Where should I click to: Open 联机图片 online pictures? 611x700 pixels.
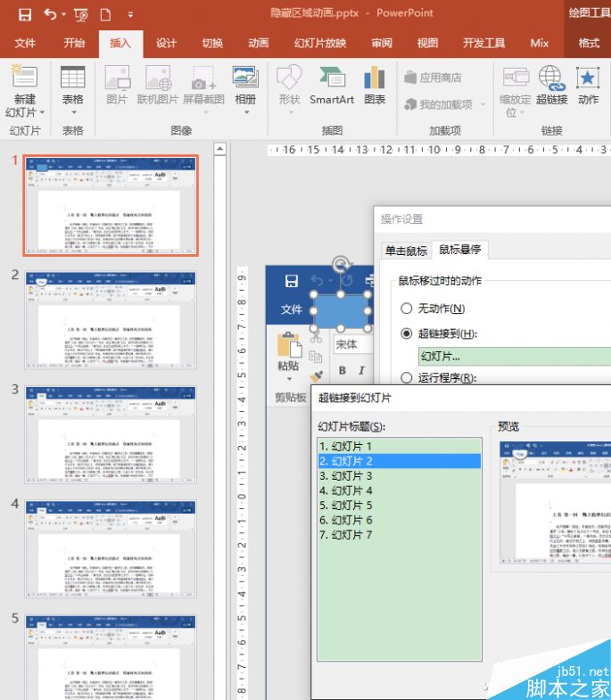[x=158, y=86]
